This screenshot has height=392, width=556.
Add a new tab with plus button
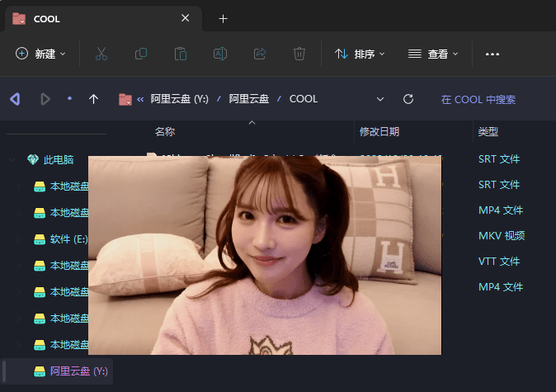tap(223, 19)
